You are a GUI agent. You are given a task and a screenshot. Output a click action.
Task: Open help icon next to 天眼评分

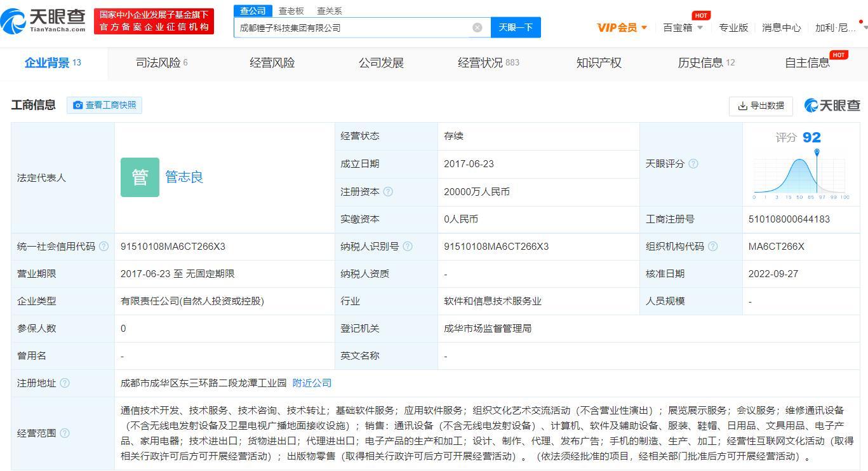click(693, 164)
